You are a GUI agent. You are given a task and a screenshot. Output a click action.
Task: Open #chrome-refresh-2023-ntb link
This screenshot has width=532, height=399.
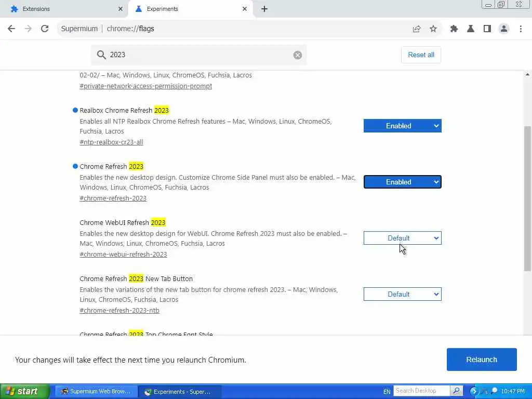pos(119,311)
